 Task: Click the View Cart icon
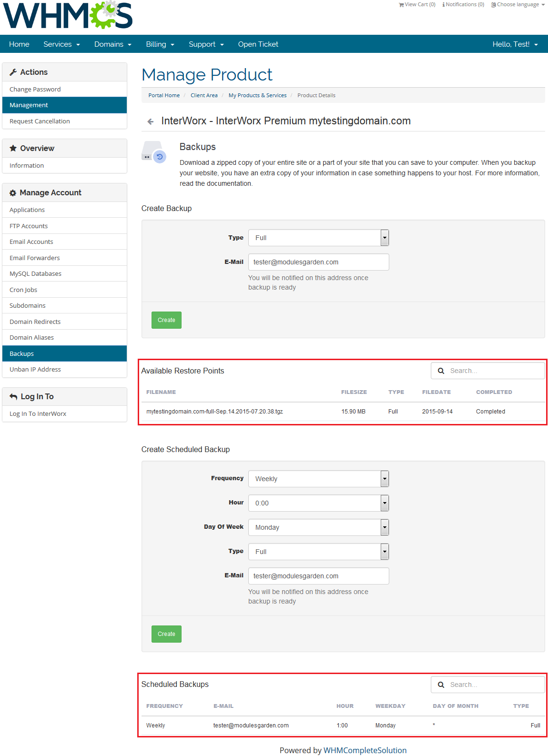[401, 5]
